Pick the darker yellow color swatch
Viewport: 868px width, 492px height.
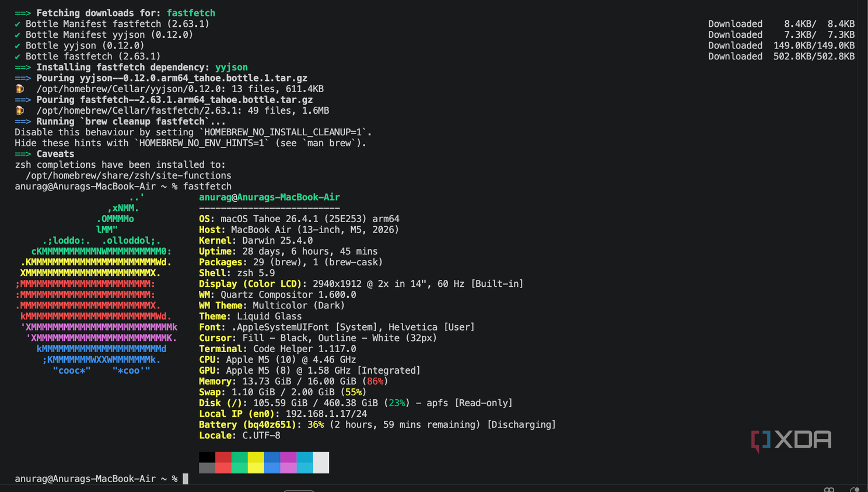[x=256, y=457]
